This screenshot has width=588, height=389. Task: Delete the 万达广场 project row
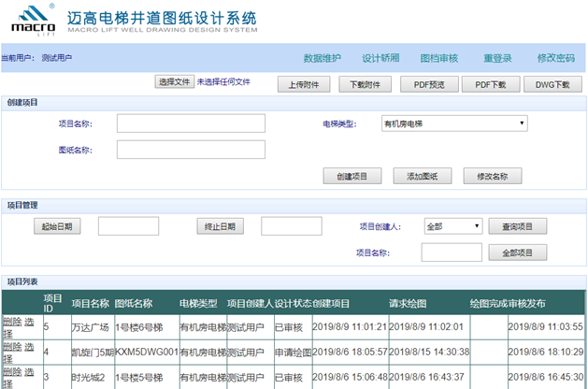11,321
